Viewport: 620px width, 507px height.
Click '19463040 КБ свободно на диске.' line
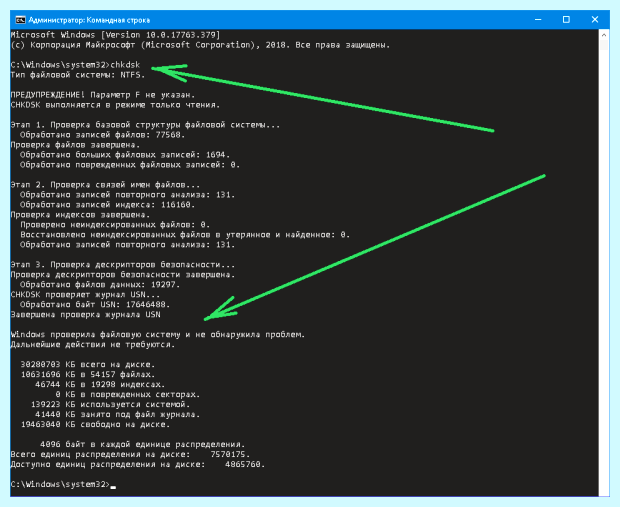coord(95,424)
